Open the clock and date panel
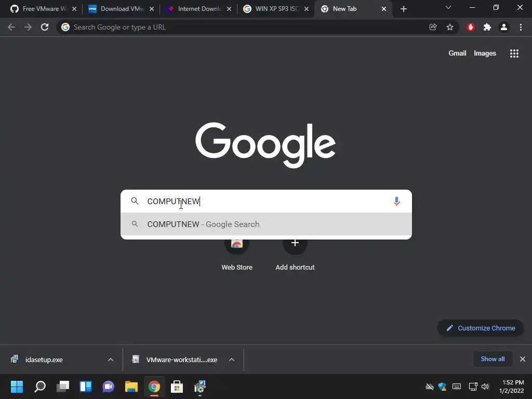532x399 pixels. pyautogui.click(x=512, y=387)
